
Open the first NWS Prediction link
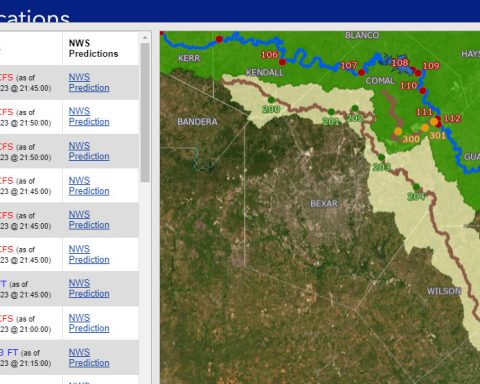tap(89, 82)
